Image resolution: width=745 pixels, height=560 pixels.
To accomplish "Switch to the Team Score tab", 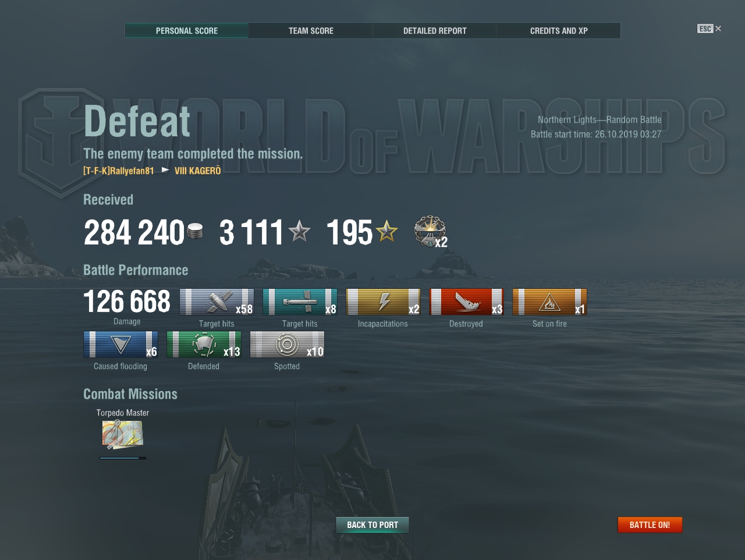I will coord(311,31).
